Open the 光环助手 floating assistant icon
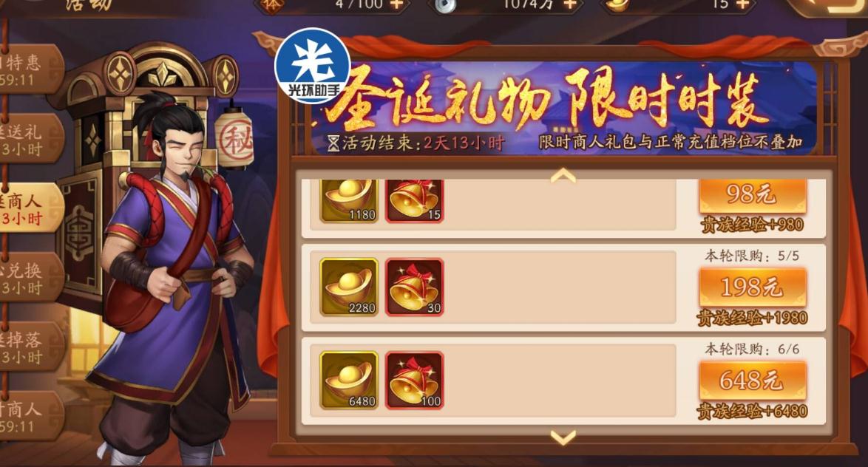Viewport: 868px width, 467px height. point(313,65)
